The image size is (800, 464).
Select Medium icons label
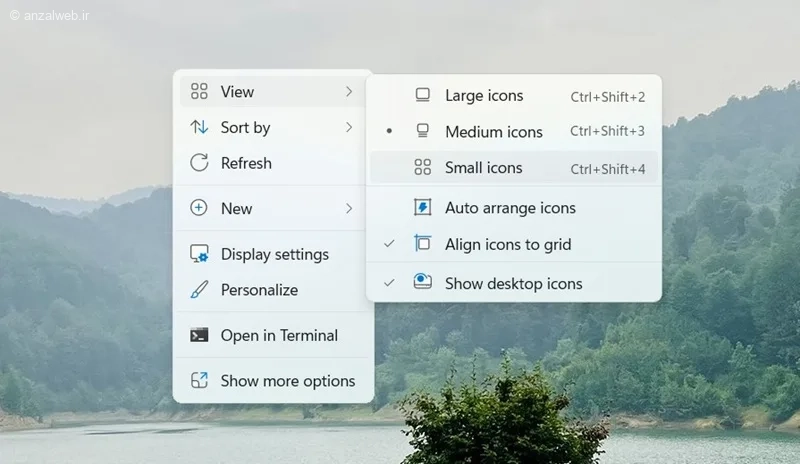click(x=493, y=132)
